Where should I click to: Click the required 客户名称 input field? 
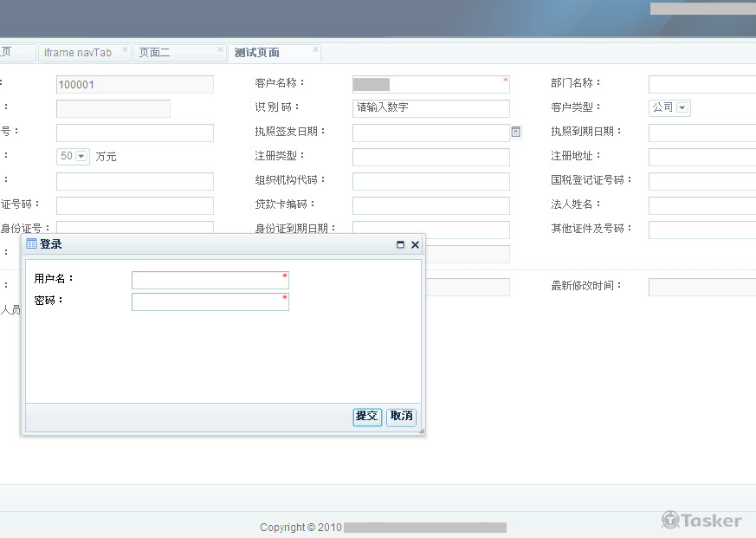point(430,84)
